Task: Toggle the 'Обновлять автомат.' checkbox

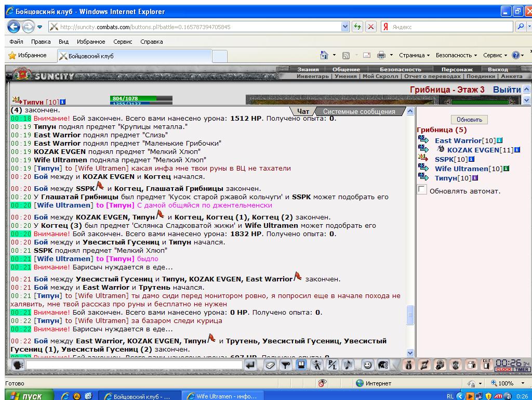Action: (422, 189)
